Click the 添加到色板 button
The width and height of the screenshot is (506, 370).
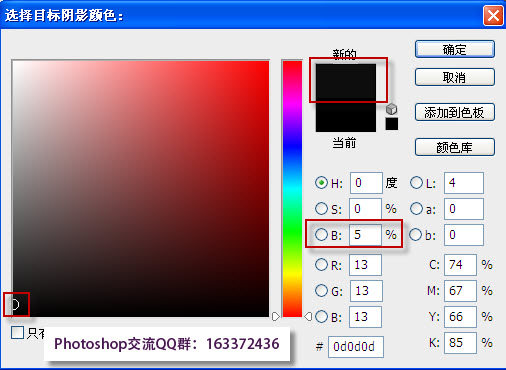(x=455, y=112)
